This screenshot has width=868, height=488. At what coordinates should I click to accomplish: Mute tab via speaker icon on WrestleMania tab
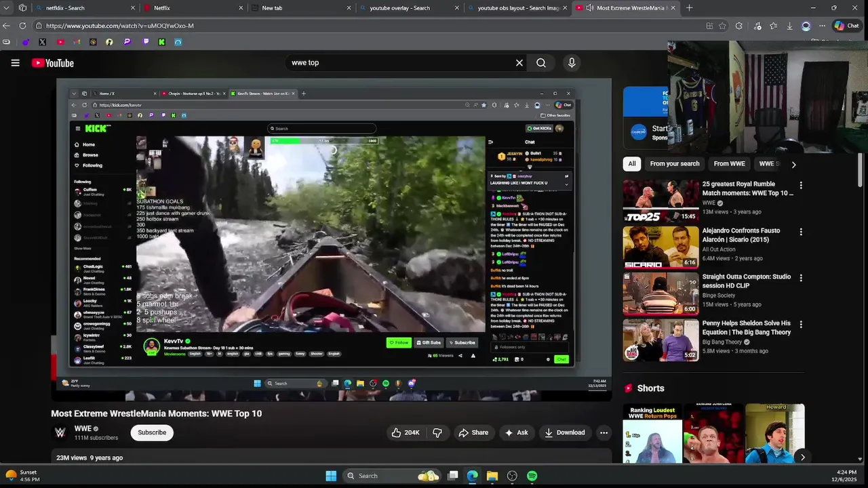click(x=589, y=8)
